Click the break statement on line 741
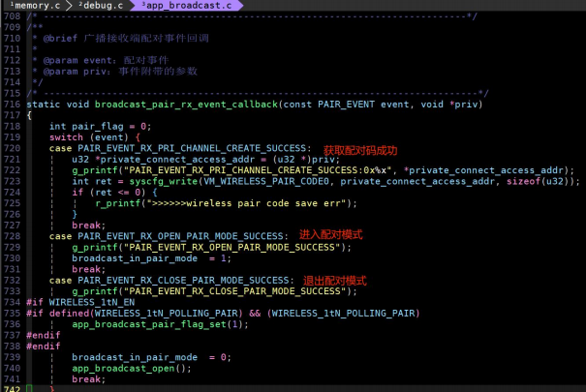Screen dimensions: 586x392 click(x=88, y=379)
